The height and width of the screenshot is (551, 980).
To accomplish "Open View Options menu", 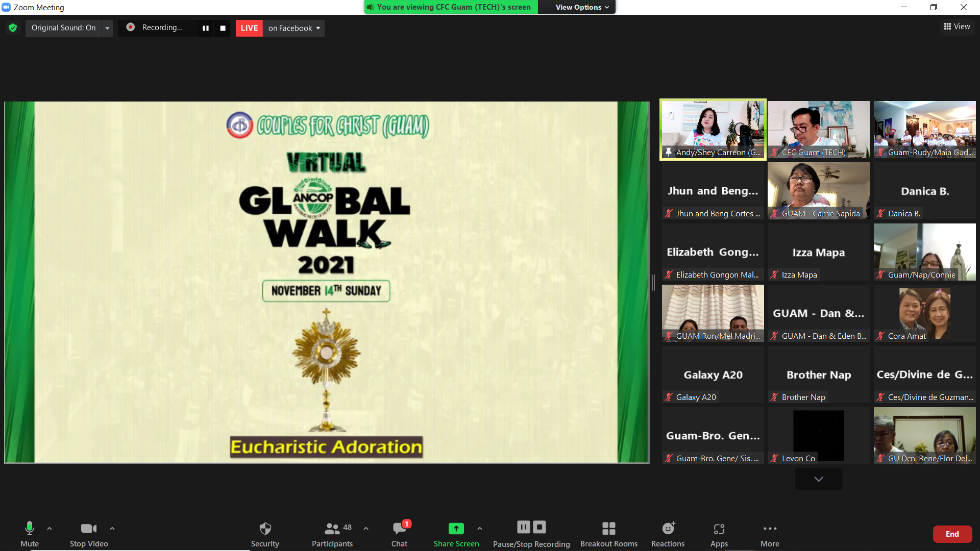I will (582, 7).
